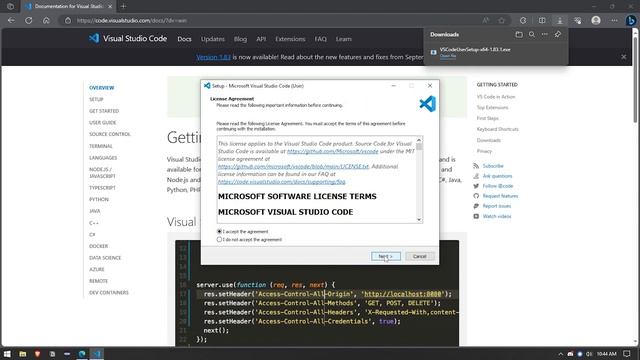Select User Guide in docs sidebar
The image size is (640, 360).
pos(102,122)
